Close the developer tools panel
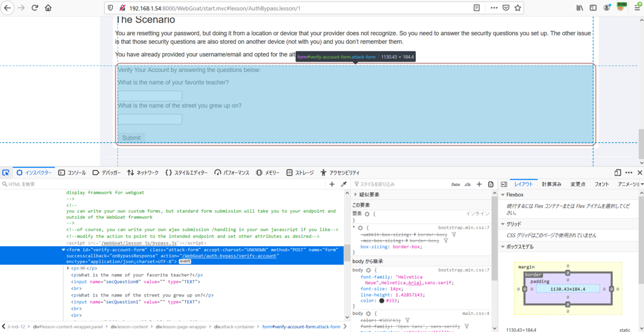The width and height of the screenshot is (644, 332). 639,173
